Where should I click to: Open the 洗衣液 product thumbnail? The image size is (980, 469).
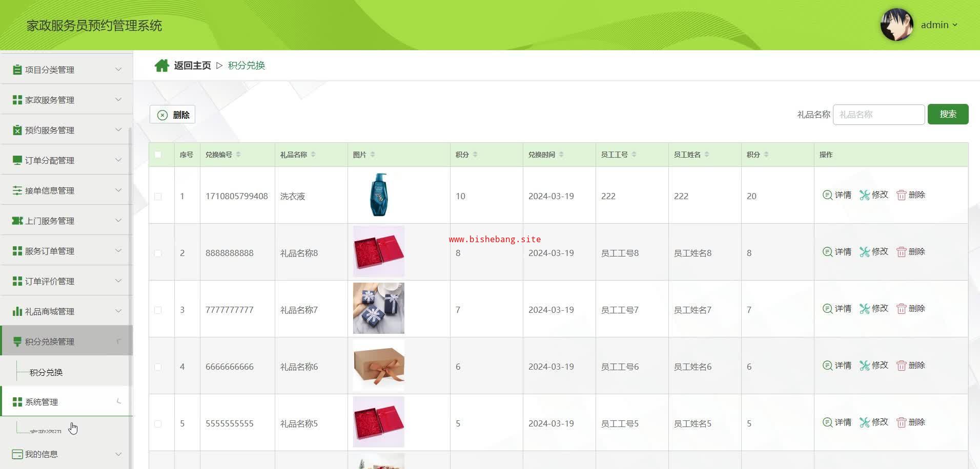coord(379,195)
